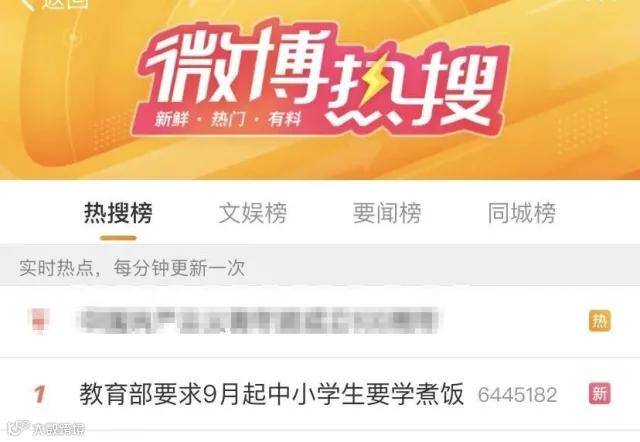640x442 pixels.
Task: Tap the 实时热点 update notice bar
Action: click(x=320, y=268)
